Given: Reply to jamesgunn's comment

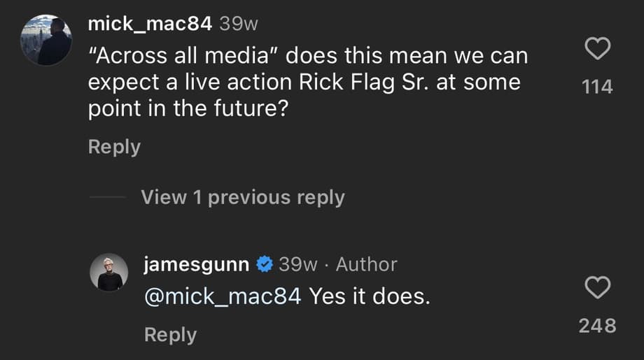Looking at the screenshot, I should (170, 335).
